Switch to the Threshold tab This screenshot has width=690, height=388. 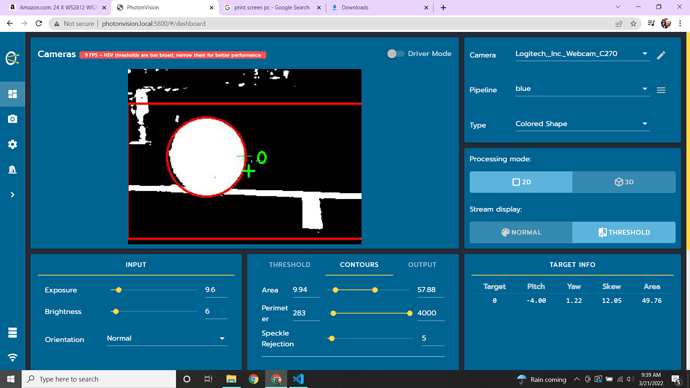tap(290, 265)
